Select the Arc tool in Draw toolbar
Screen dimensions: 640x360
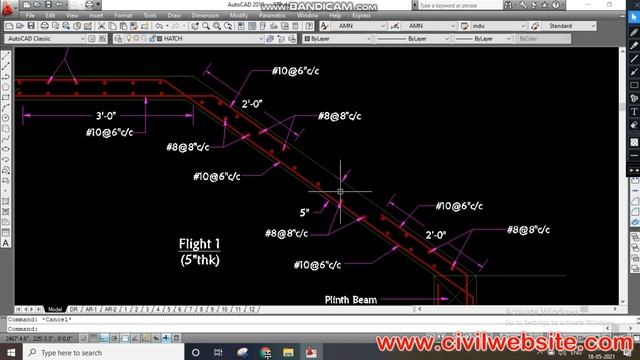6,108
